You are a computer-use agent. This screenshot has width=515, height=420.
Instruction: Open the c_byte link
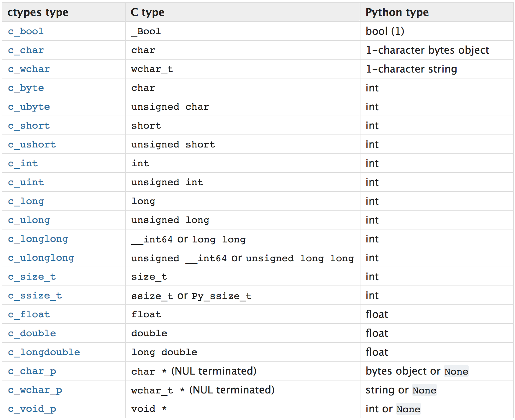pyautogui.click(x=26, y=88)
